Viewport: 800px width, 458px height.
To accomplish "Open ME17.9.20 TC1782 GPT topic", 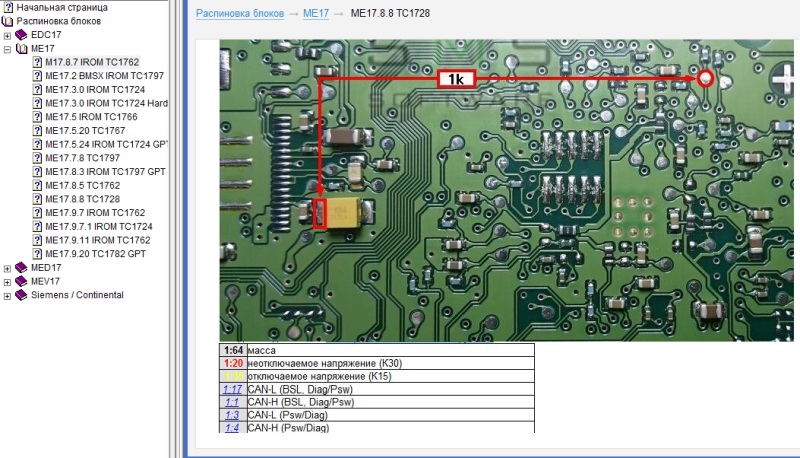I will coord(95,254).
